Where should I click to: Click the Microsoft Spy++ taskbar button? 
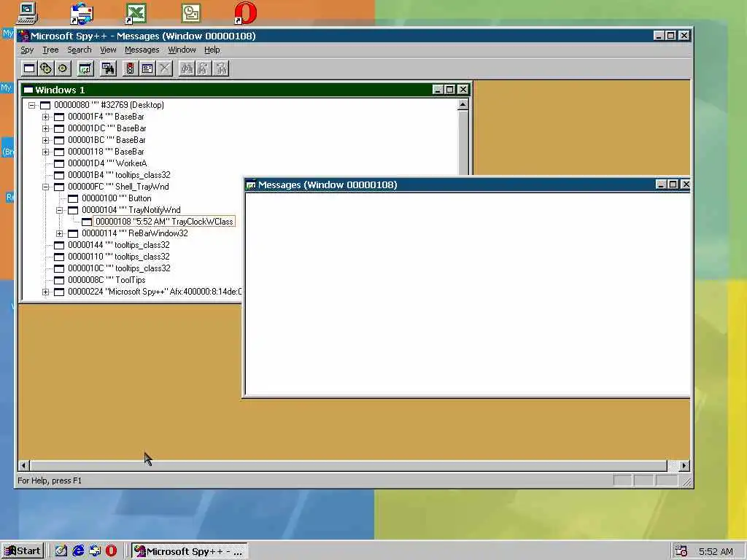[x=189, y=551]
